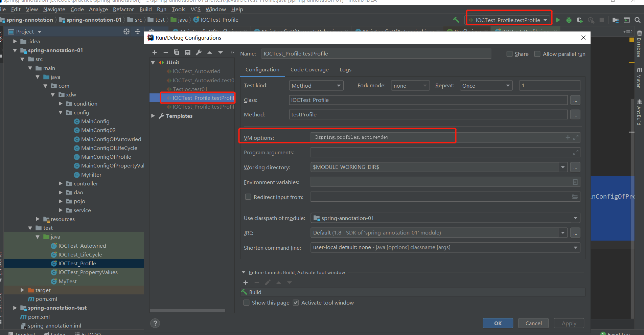Tick the Show this page checkbox
Image resolution: width=644 pixels, height=335 pixels.
pos(247,303)
